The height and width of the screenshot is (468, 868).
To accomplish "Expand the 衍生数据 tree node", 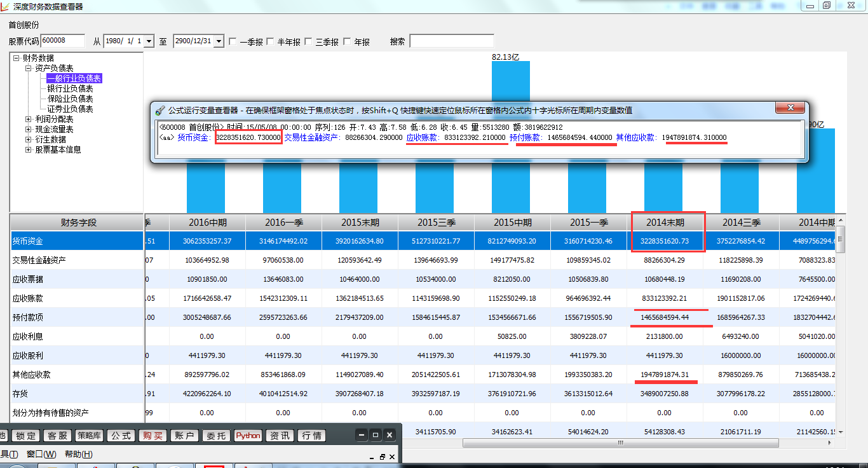I will [28, 139].
